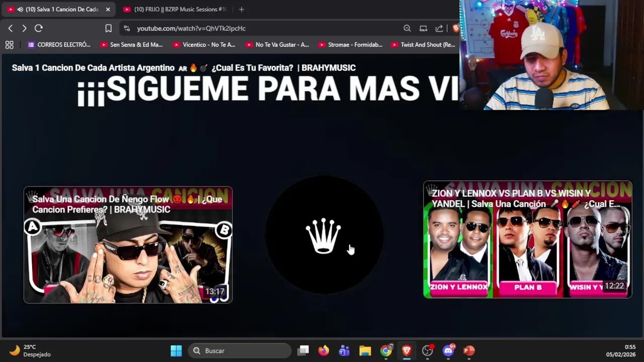
Task: Open a new browser tab
Action: point(242,10)
